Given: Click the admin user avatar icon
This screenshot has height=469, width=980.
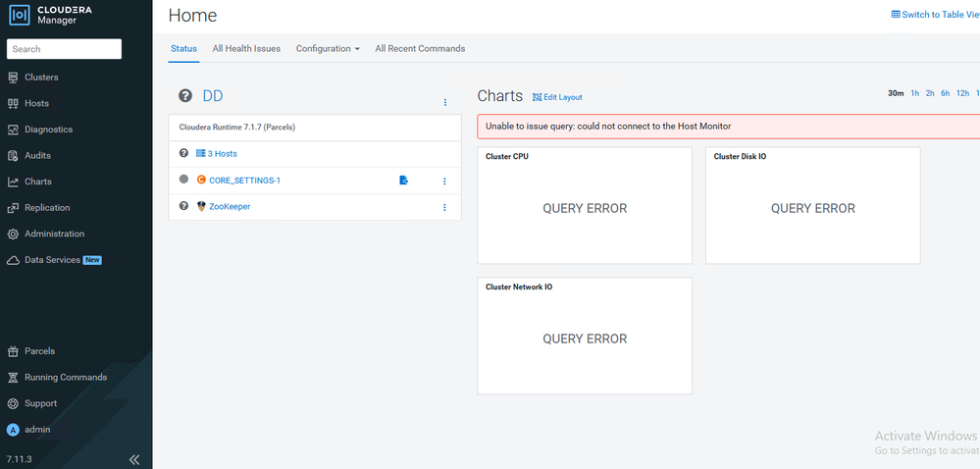Looking at the screenshot, I should tap(13, 430).
